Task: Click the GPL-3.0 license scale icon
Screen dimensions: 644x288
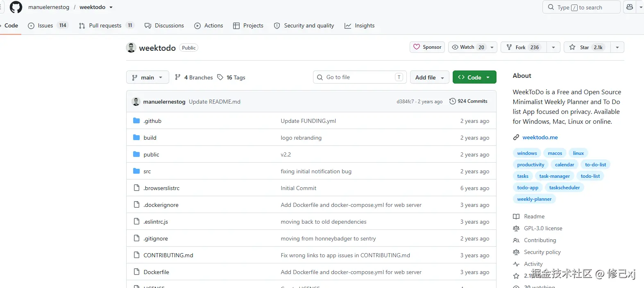Action: tap(516, 228)
